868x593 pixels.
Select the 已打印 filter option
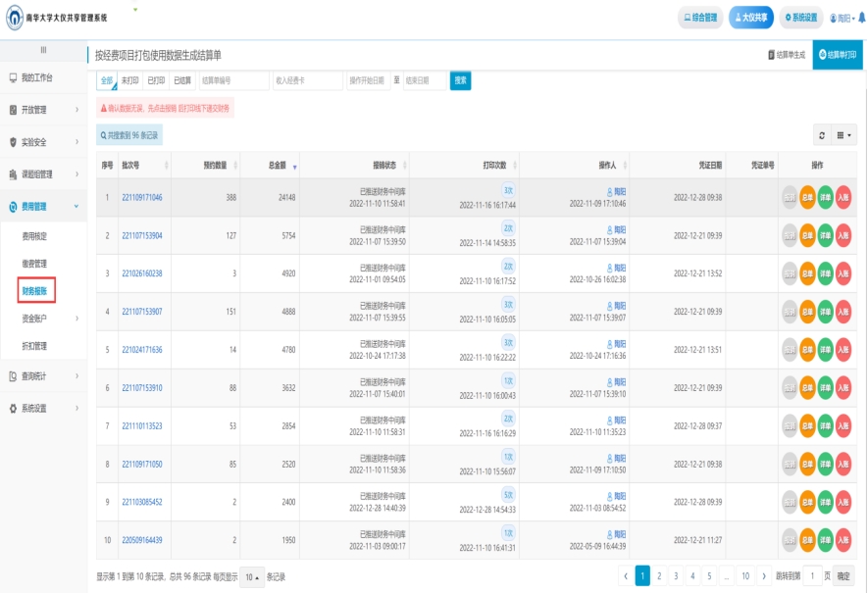click(x=156, y=80)
